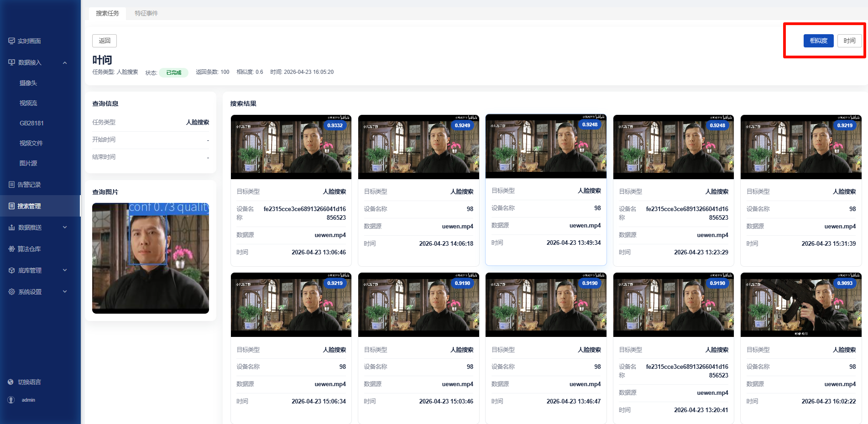Open result thumbnail dated 13:23:29
The image size is (868, 424).
click(674, 147)
